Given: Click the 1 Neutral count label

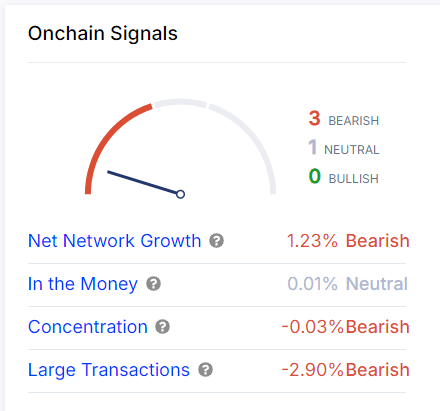Looking at the screenshot, I should click(344, 148).
